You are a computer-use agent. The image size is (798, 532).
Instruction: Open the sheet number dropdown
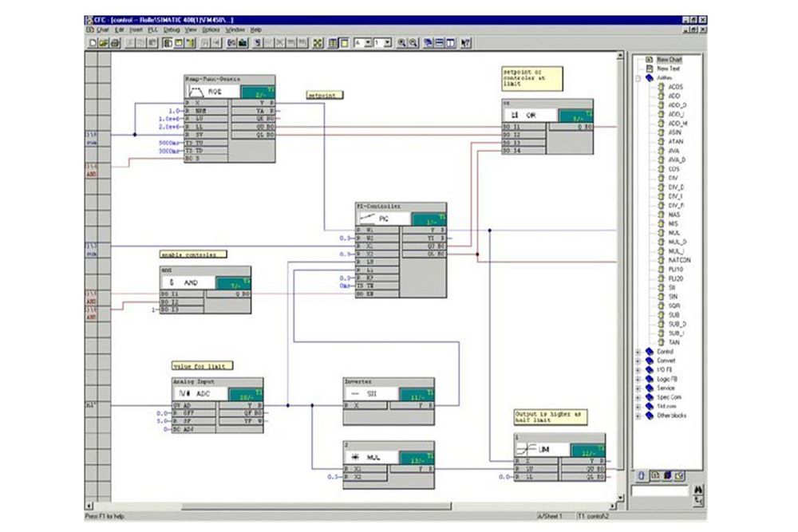[x=387, y=42]
